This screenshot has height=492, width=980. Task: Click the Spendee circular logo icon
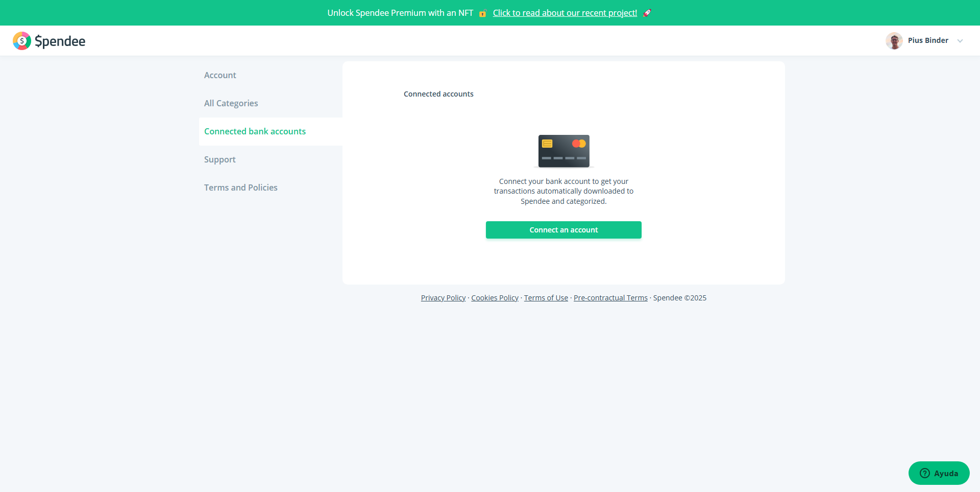pyautogui.click(x=22, y=41)
